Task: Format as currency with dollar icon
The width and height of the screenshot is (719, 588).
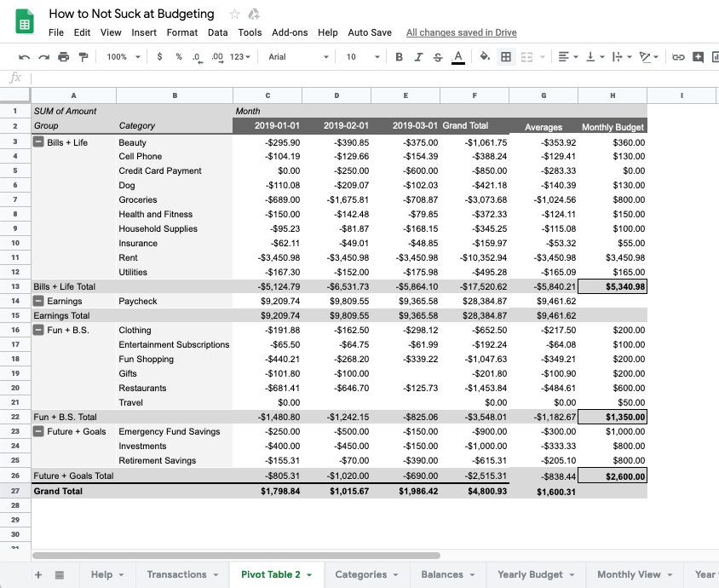Action: point(159,56)
